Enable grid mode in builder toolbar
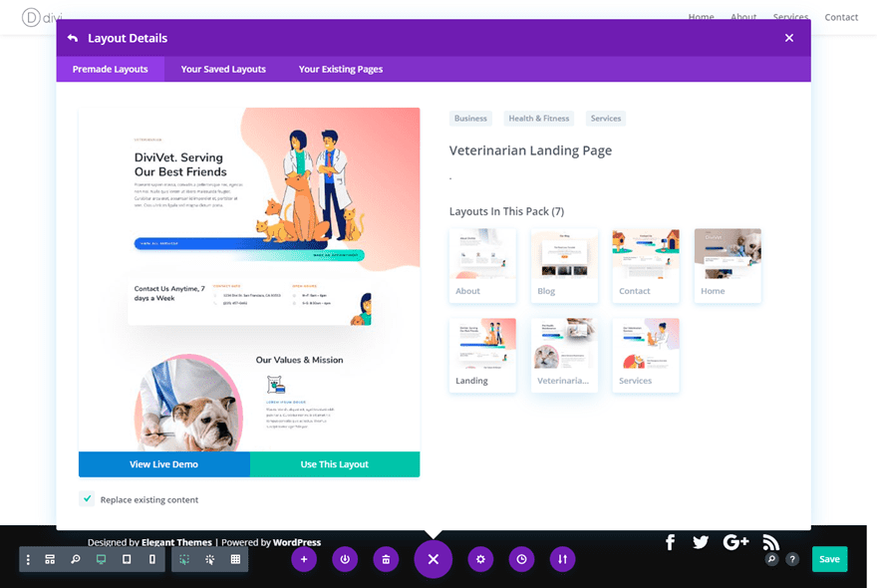This screenshot has height=588, width=877. click(x=235, y=559)
